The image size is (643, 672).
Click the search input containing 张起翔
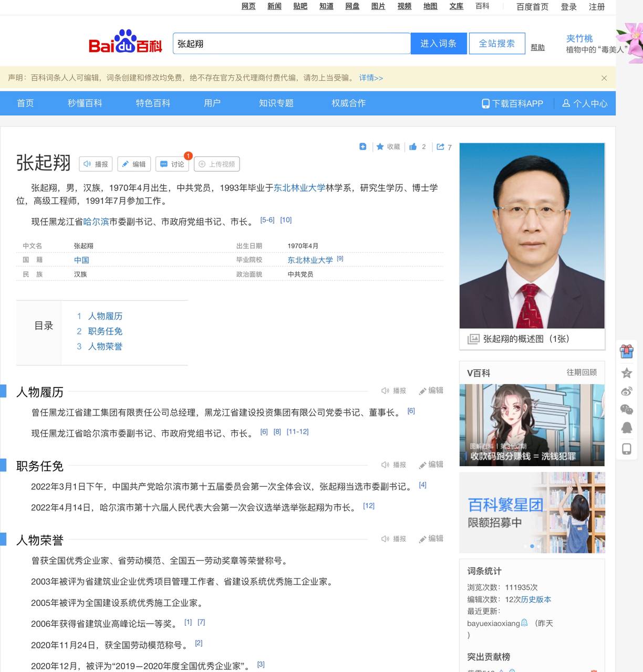tap(292, 44)
